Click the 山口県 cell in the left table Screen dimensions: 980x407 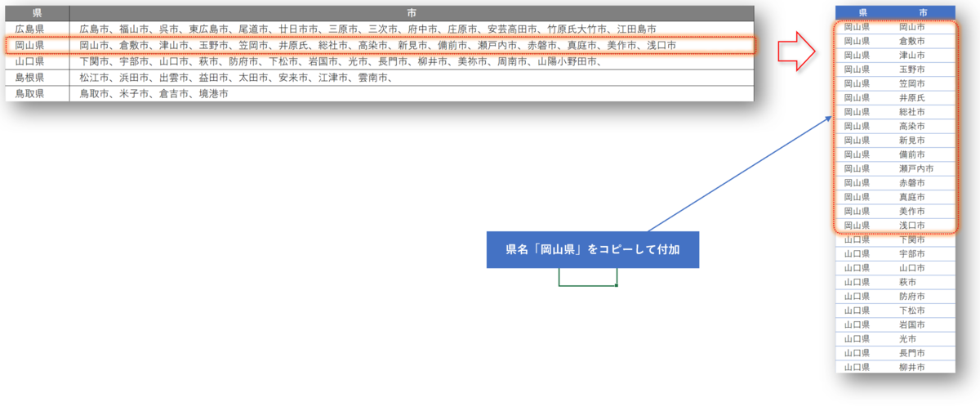coord(37,61)
